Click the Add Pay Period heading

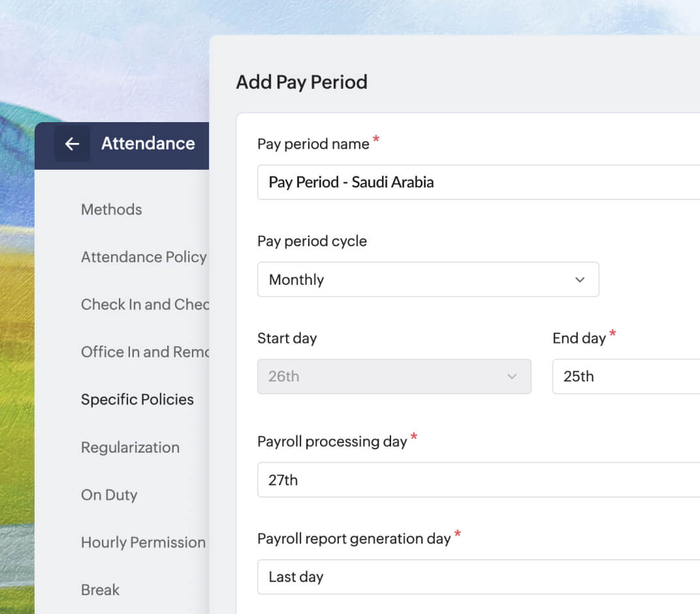[302, 82]
